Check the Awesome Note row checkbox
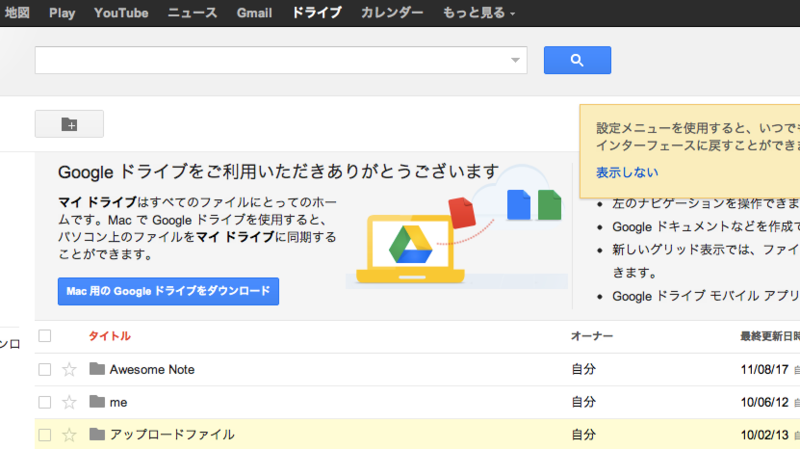 point(45,369)
